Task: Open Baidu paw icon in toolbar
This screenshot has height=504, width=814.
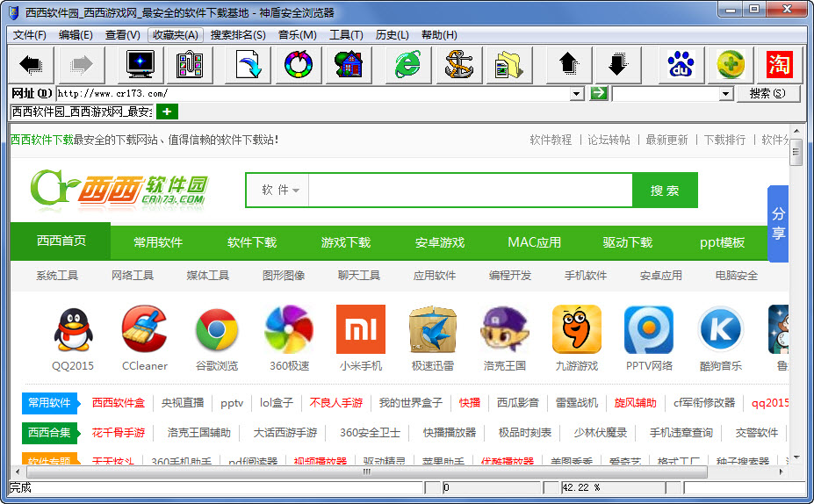Action: (x=681, y=65)
